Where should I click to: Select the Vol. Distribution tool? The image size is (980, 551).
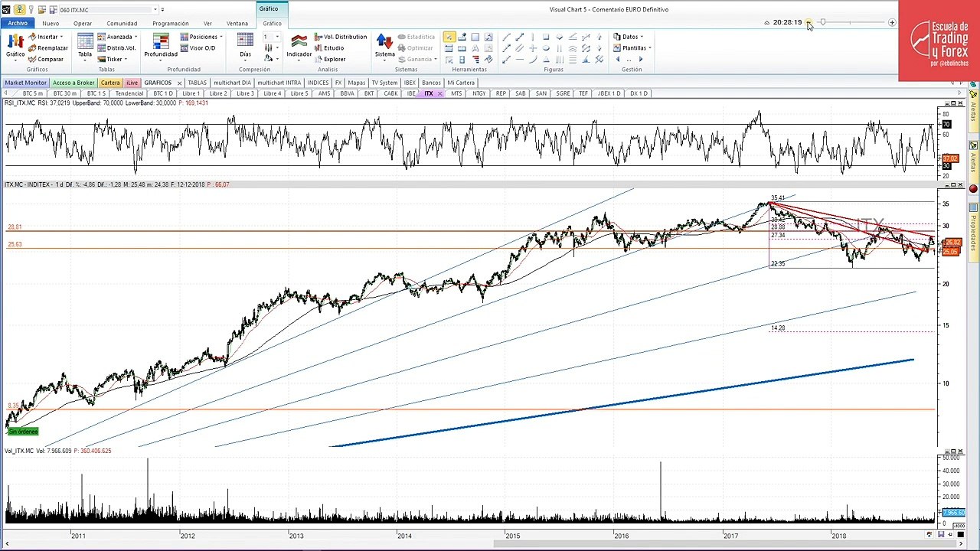340,37
